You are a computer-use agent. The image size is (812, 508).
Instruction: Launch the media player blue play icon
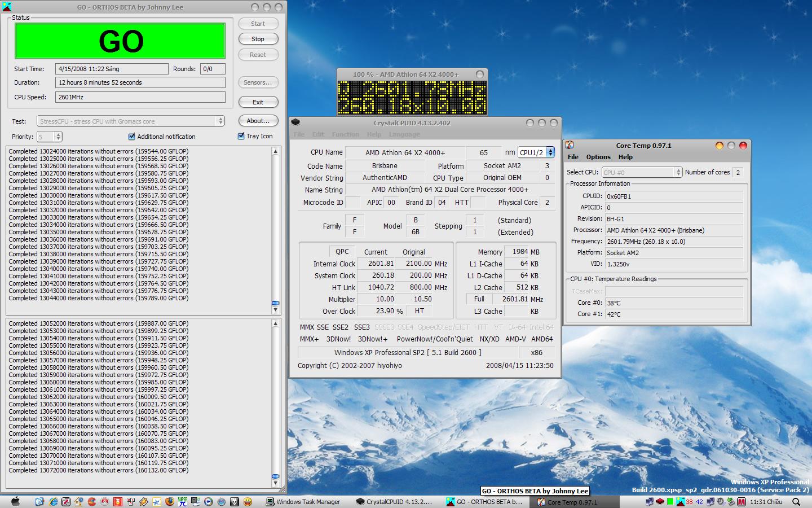point(208,502)
